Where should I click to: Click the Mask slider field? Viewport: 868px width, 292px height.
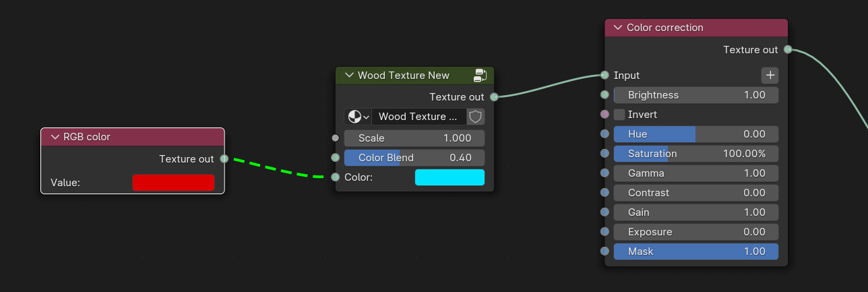695,252
